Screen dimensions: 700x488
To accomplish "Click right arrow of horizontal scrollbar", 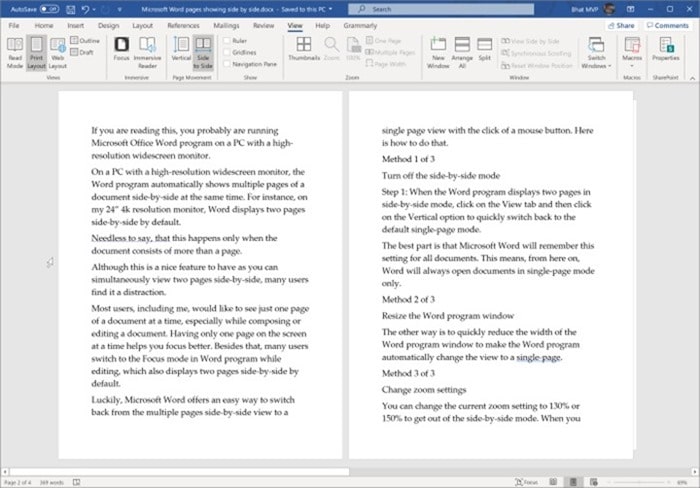I will click(695, 471).
